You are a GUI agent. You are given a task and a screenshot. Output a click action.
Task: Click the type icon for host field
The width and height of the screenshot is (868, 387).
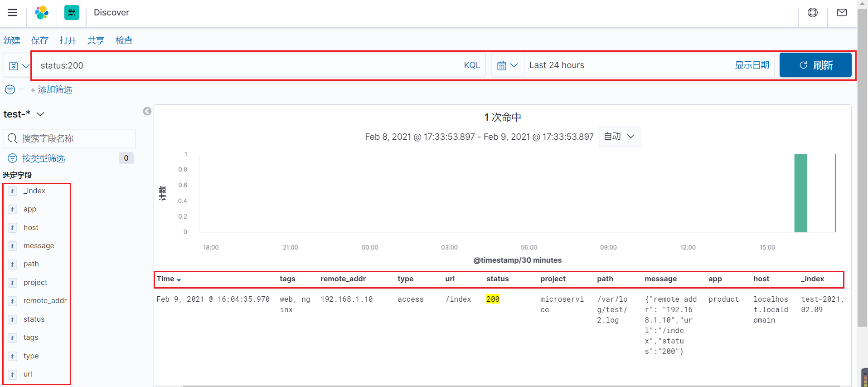coord(13,228)
